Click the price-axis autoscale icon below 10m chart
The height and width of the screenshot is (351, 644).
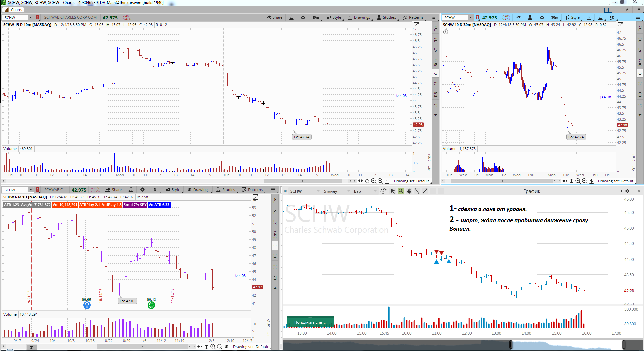pos(387,181)
